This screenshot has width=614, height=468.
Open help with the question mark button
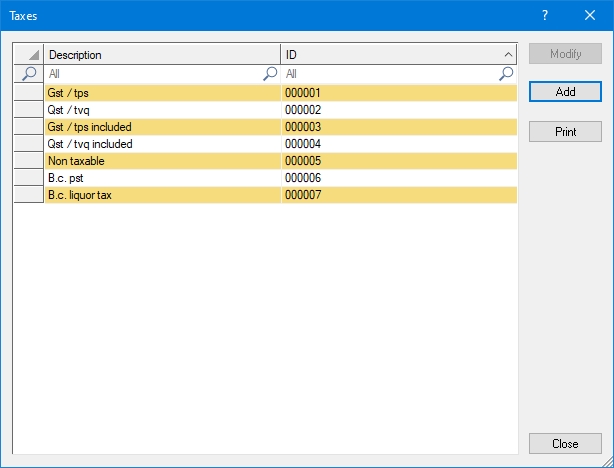tap(545, 15)
